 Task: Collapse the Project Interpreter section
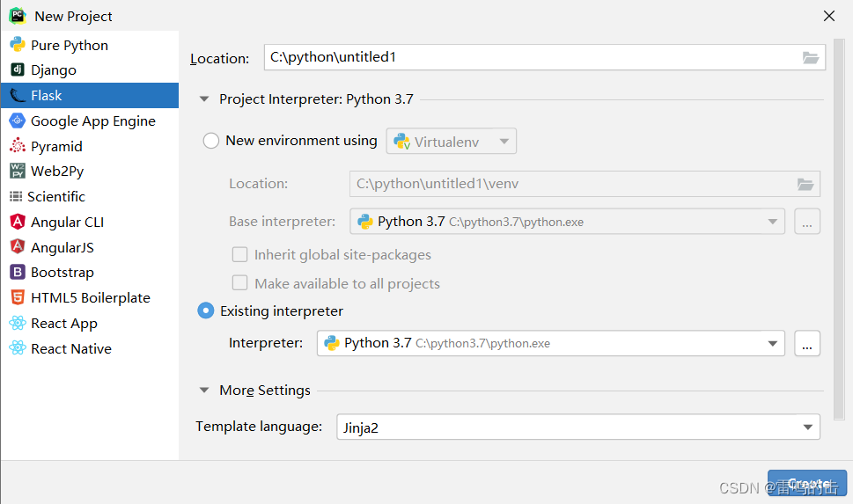click(204, 99)
